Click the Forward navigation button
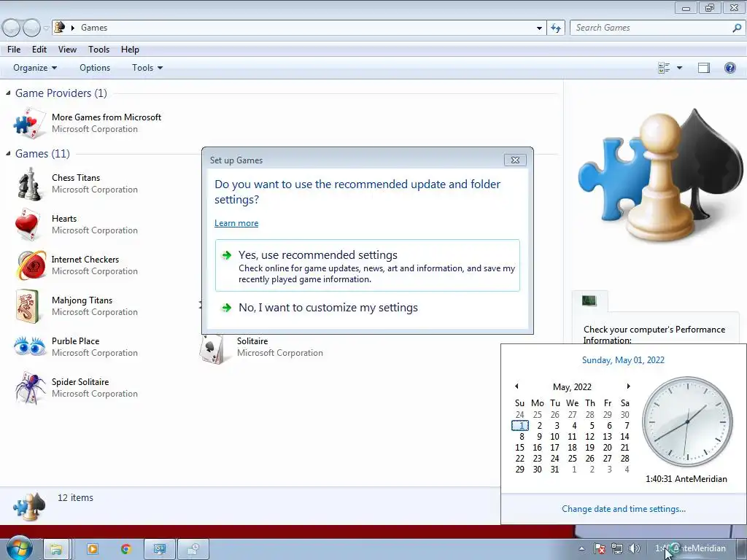The width and height of the screenshot is (747, 560). 31,28
